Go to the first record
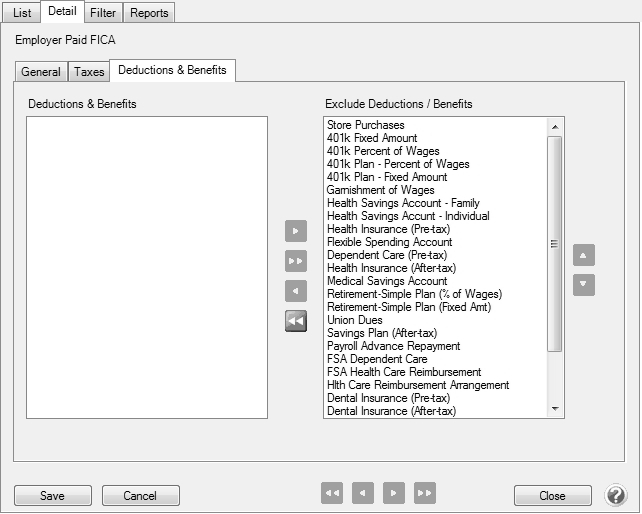The image size is (642, 514). 332,493
